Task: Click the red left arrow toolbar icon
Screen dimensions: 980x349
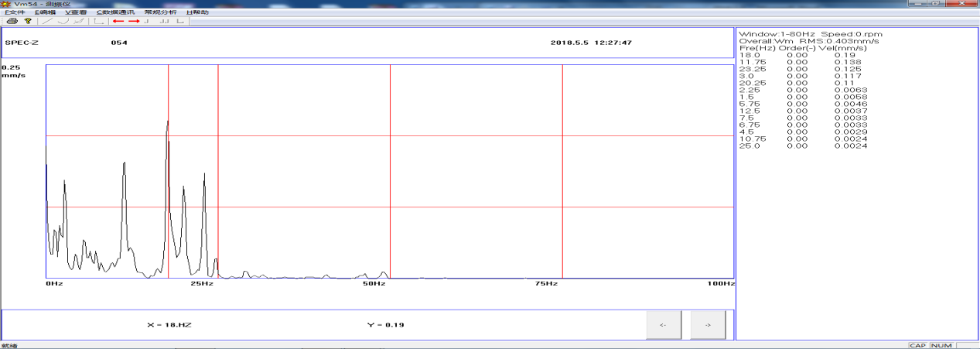Action: (x=118, y=21)
